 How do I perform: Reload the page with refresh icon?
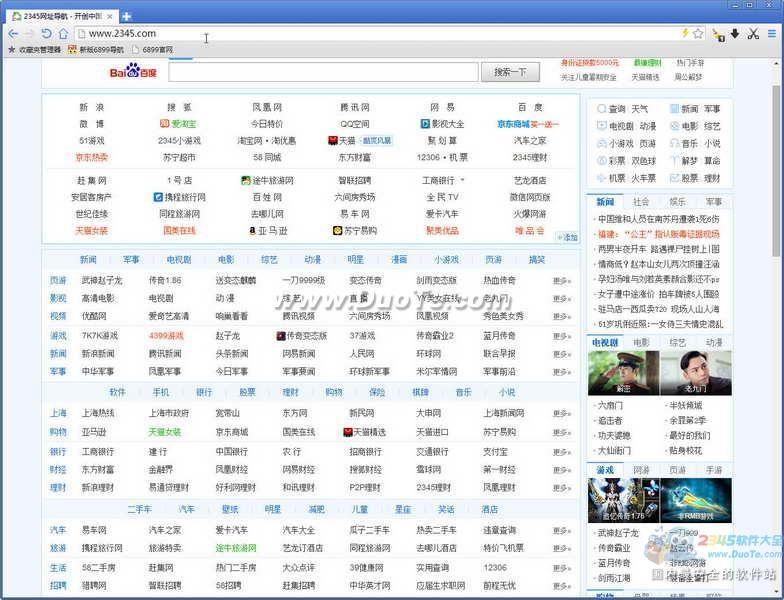click(46, 34)
